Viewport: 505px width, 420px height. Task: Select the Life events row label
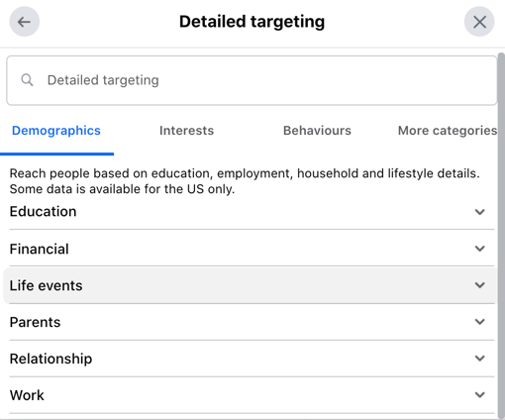[x=46, y=285]
